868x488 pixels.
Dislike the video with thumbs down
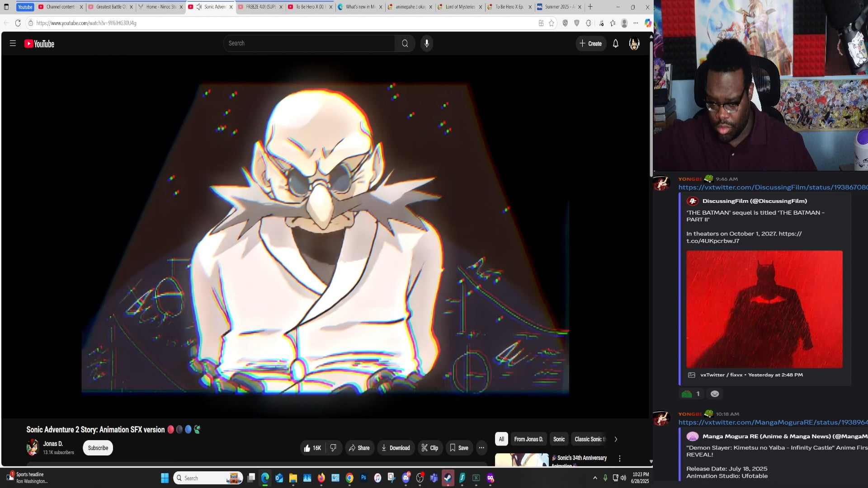pos(334,448)
